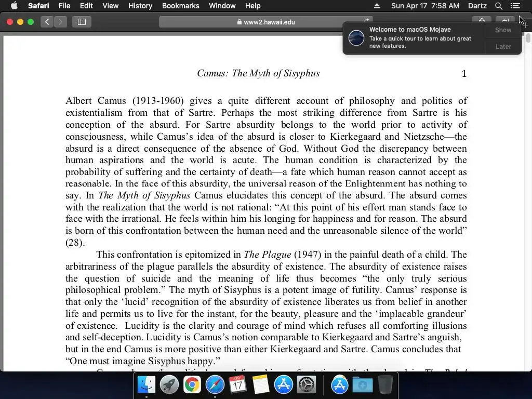Go forward with Safari's forward arrow

tap(60, 22)
